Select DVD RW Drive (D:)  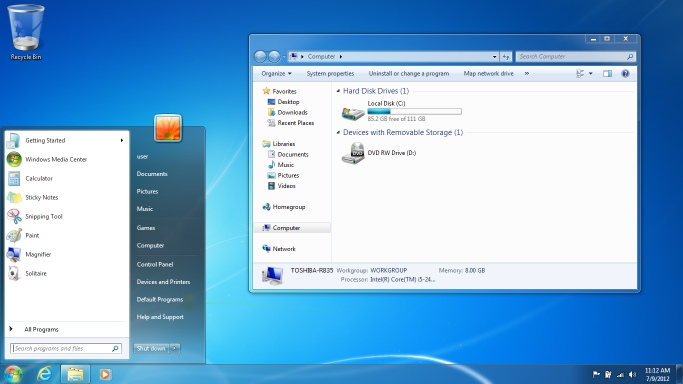[379, 153]
